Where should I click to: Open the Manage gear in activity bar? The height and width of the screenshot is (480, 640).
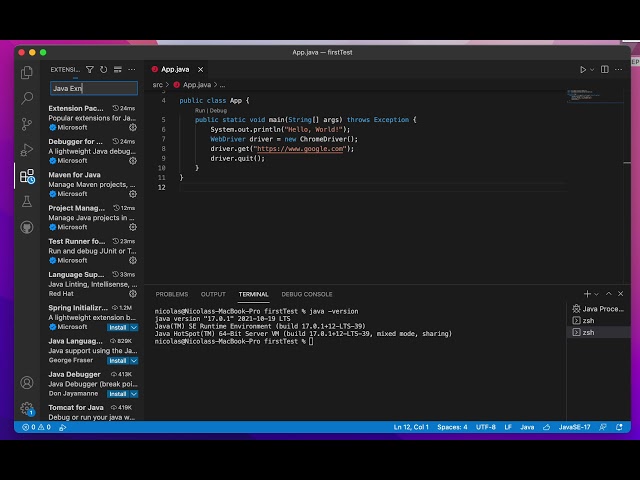coord(27,408)
